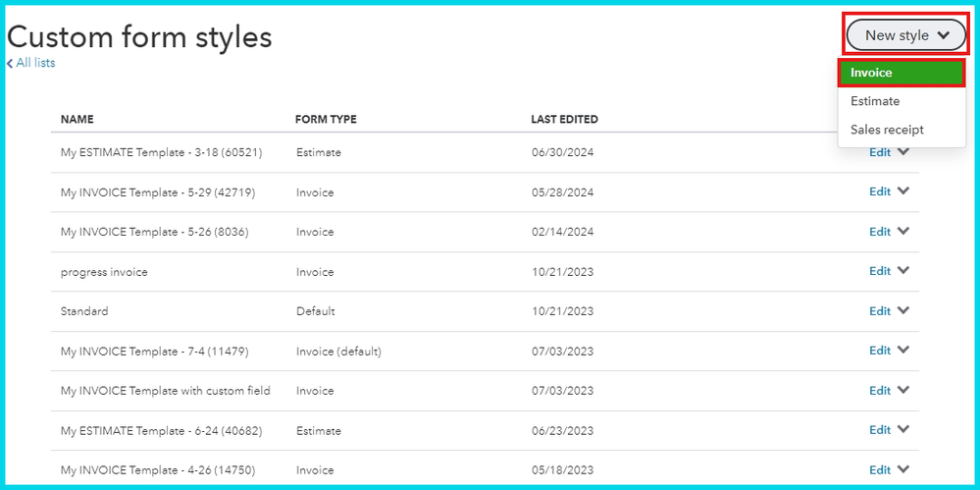
Task: Click Edit for My ESTIMATE Template - 6-24 (40682)
Action: pyautogui.click(x=880, y=430)
